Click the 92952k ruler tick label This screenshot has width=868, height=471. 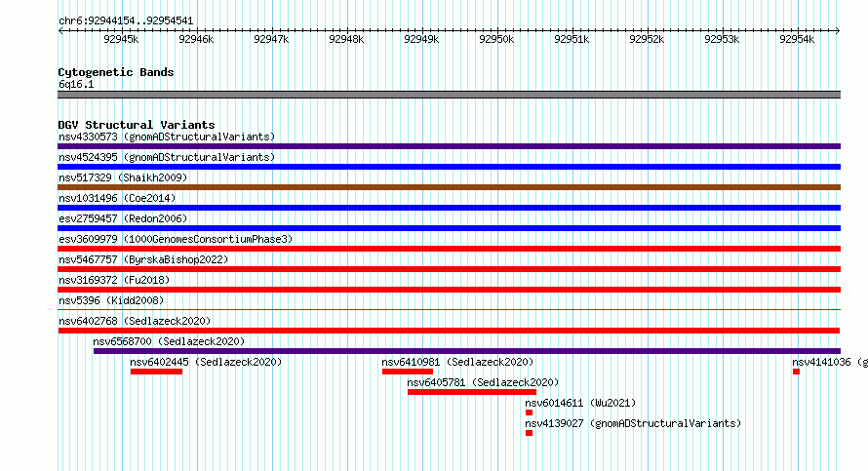(x=647, y=39)
